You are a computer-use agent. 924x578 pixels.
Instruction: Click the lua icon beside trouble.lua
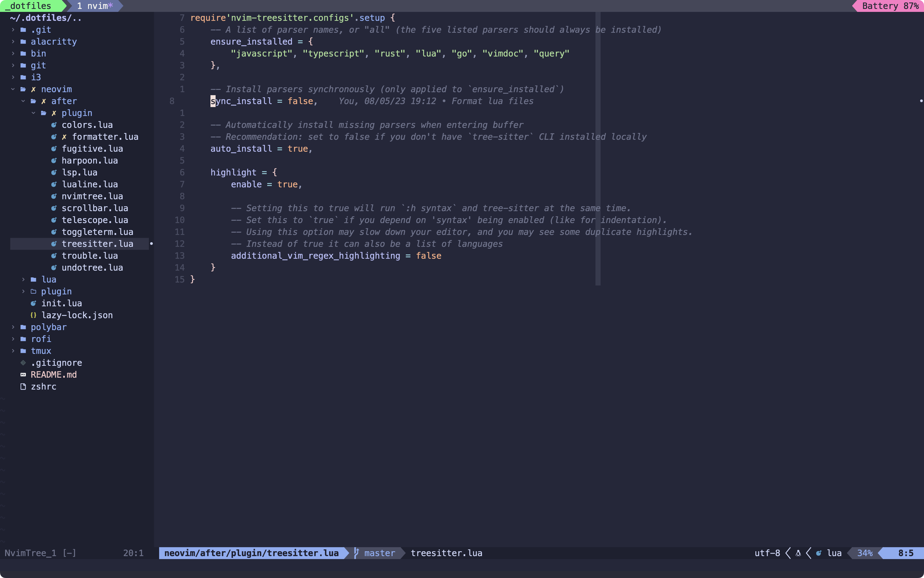pyautogui.click(x=54, y=256)
